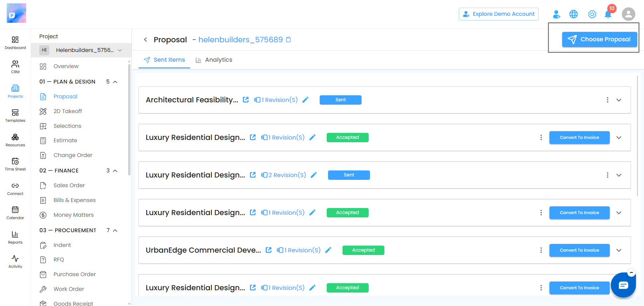
Task: Expand the Architectural Feasibility proposal row
Action: pos(619,100)
